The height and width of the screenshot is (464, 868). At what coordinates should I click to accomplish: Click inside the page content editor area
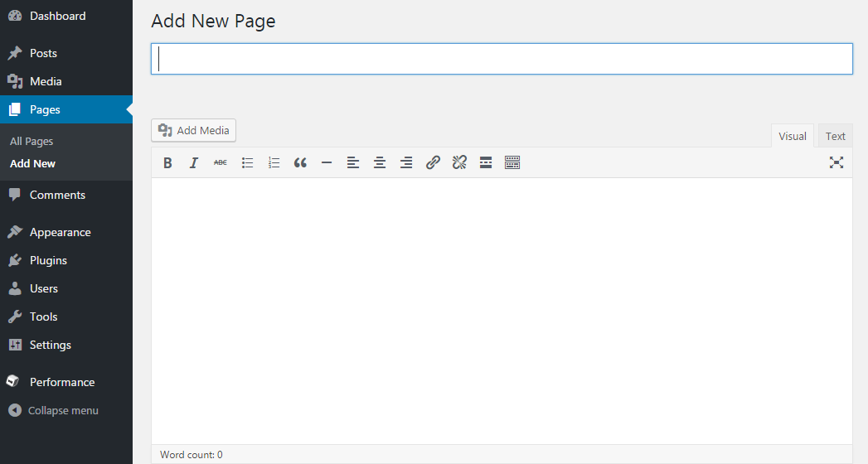pos(502,311)
